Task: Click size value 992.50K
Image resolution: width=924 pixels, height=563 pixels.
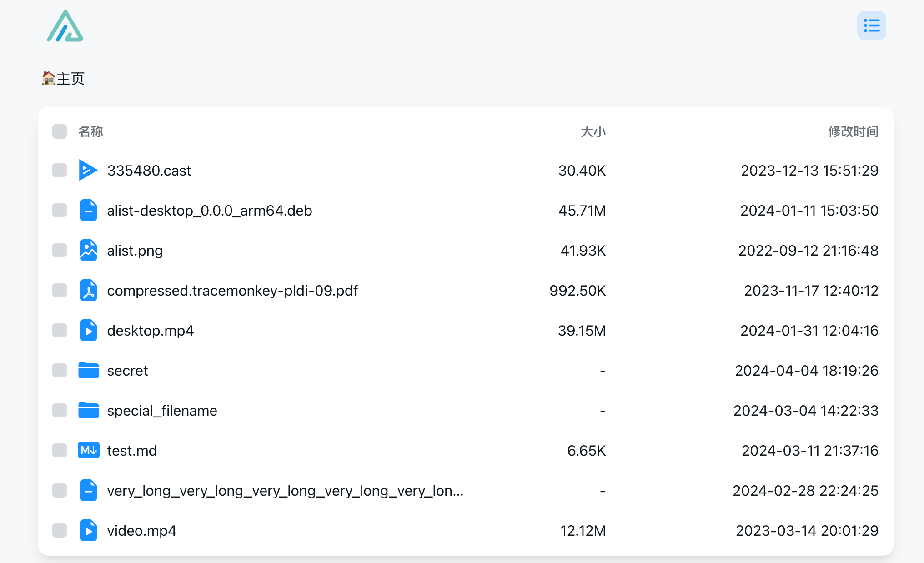Action: point(577,291)
